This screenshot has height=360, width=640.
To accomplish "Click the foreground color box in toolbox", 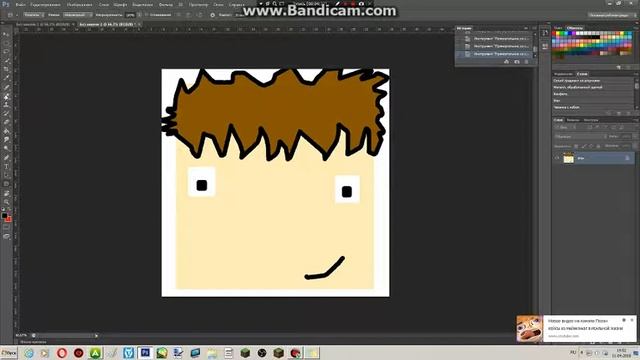I will (4, 215).
